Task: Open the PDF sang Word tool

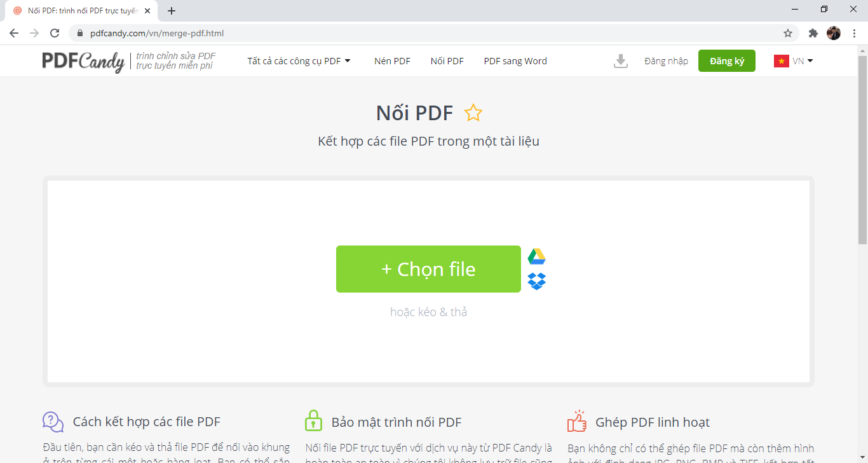Action: tap(515, 61)
